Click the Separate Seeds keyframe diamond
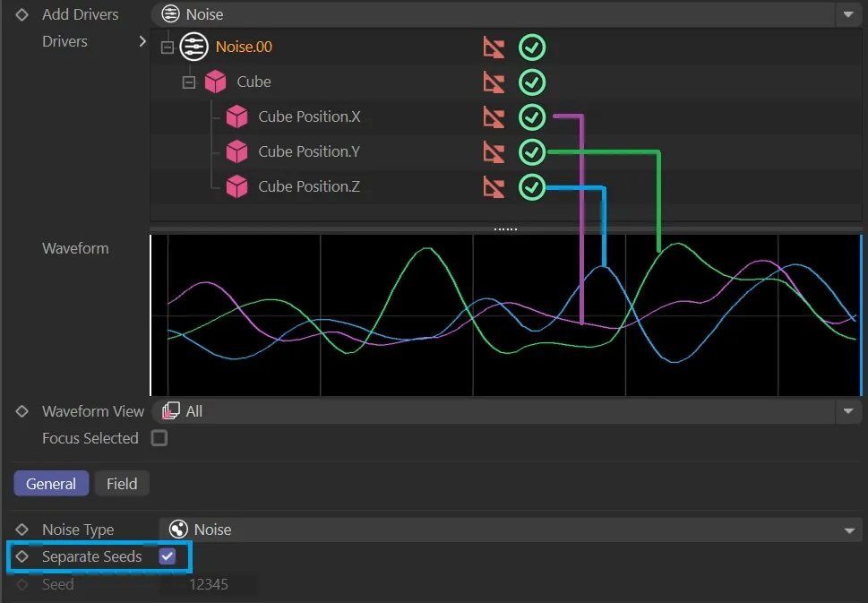This screenshot has width=868, height=603. [x=22, y=556]
